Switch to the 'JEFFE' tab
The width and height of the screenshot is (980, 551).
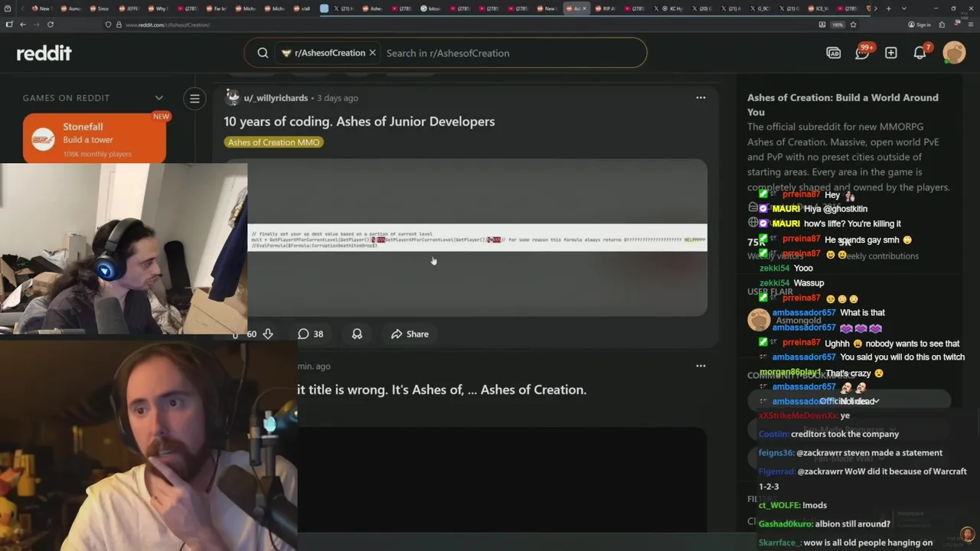coord(129,8)
